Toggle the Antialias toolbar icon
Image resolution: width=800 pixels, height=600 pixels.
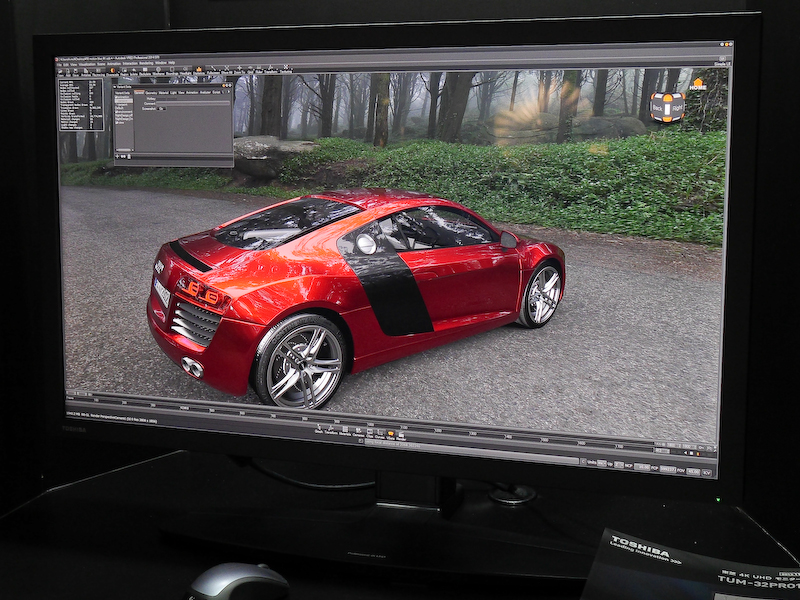click(x=86, y=71)
